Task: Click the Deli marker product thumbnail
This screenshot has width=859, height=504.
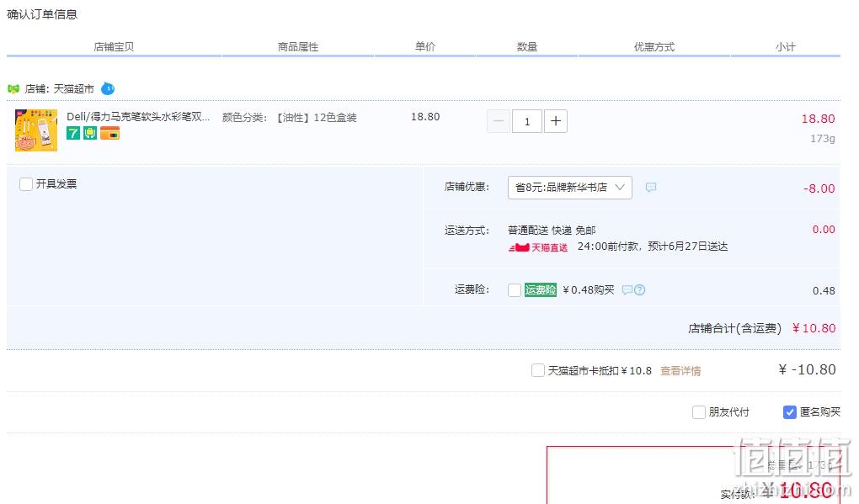Action: pyautogui.click(x=36, y=130)
